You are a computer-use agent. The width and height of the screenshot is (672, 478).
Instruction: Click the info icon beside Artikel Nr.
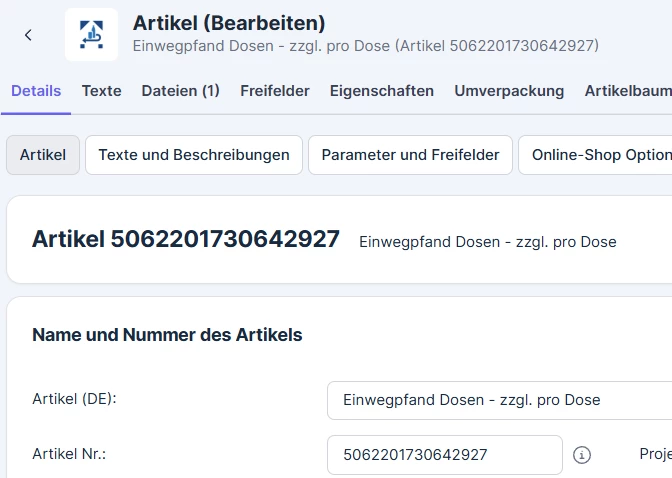tap(582, 455)
